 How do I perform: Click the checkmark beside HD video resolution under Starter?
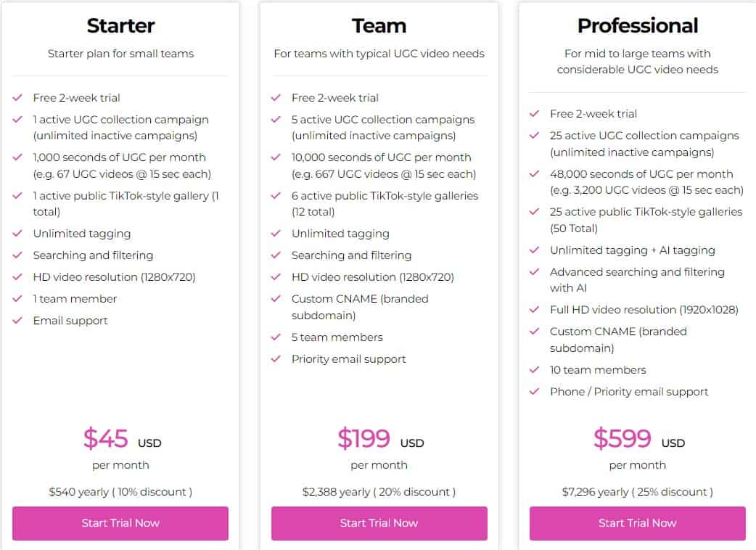point(18,276)
